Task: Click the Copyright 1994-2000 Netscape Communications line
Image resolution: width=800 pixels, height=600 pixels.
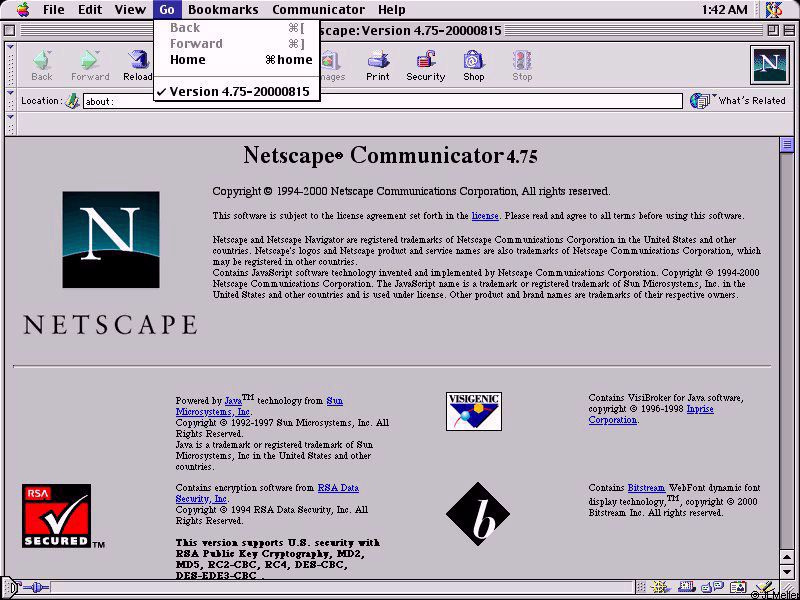Action: click(x=411, y=192)
